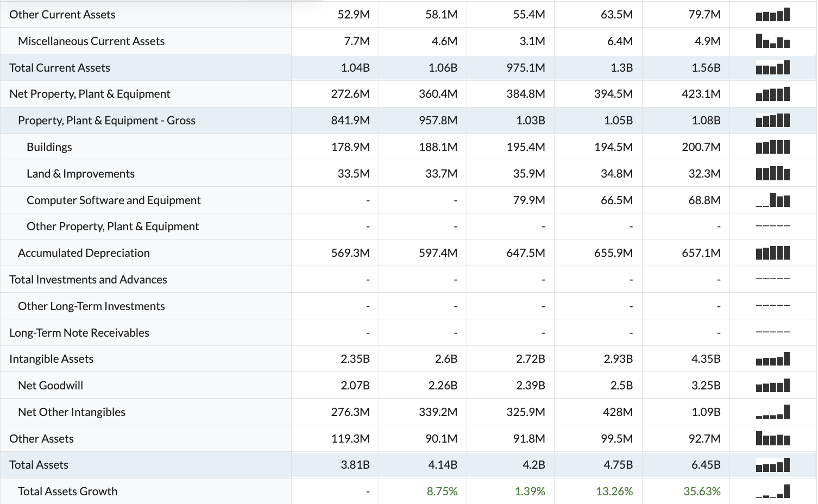This screenshot has height=504, width=818.
Task: Select the Other Long-Term Investments label
Action: pos(91,306)
